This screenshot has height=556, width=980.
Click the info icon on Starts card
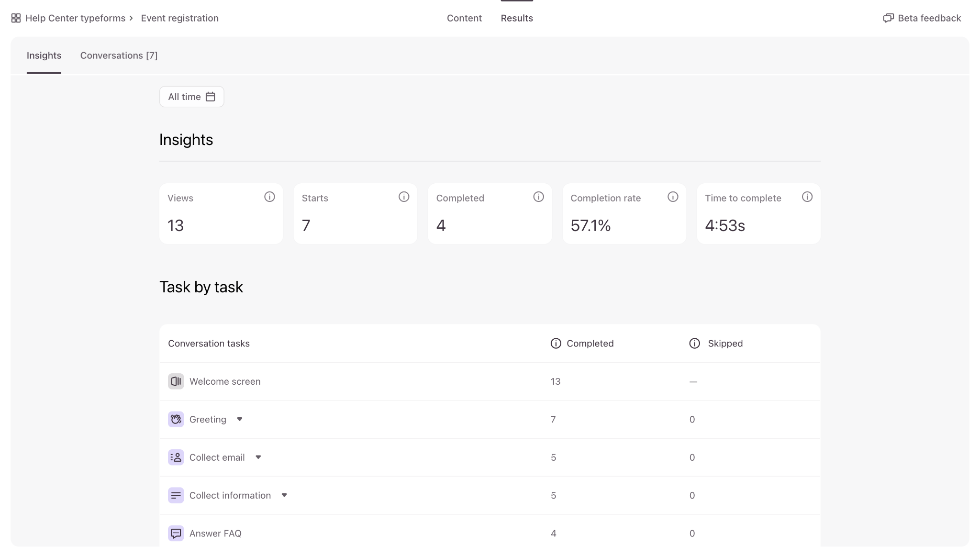click(x=404, y=197)
